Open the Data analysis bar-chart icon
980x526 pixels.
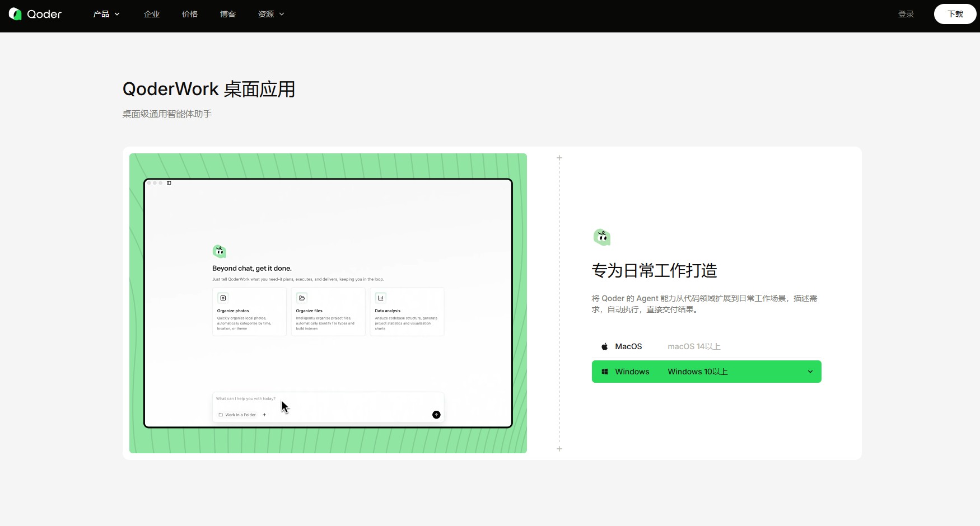380,298
